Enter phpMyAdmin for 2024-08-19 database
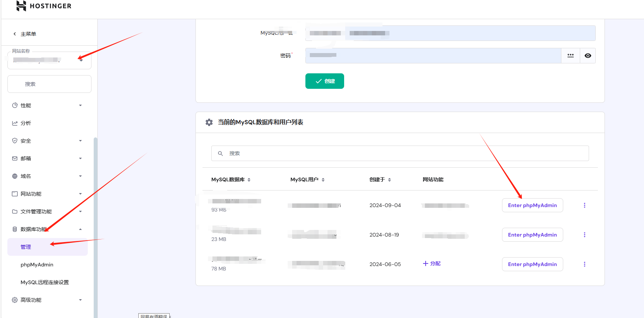Image resolution: width=644 pixels, height=318 pixels. click(x=533, y=235)
